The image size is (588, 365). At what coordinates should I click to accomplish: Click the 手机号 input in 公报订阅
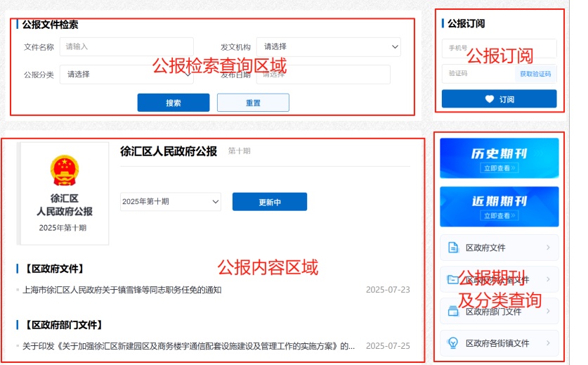click(499, 49)
